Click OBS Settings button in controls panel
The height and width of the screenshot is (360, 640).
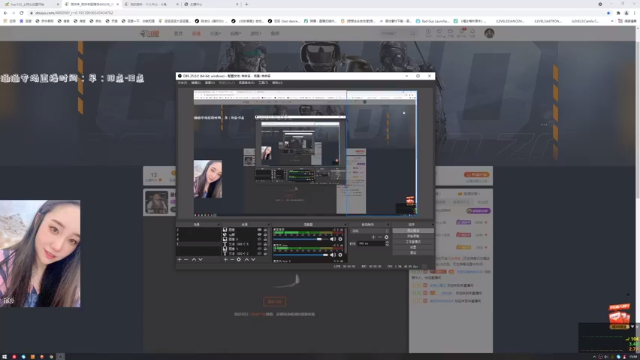pyautogui.click(x=413, y=247)
